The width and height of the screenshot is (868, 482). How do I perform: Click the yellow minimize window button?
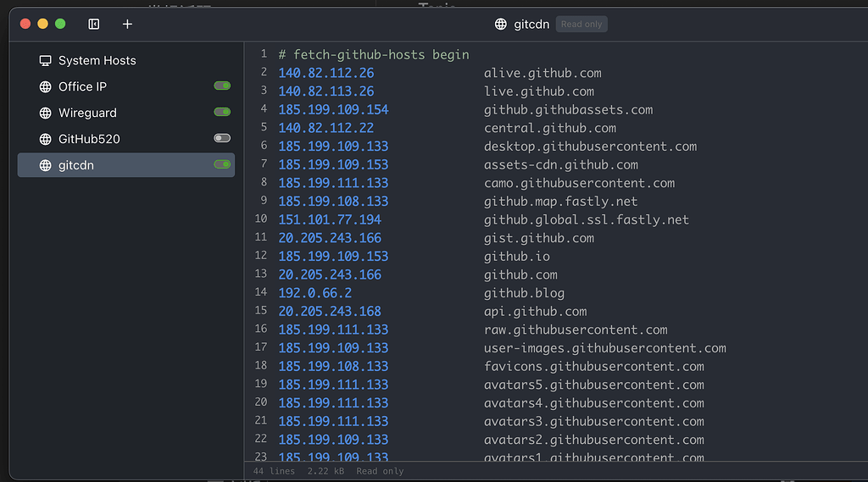(x=42, y=24)
